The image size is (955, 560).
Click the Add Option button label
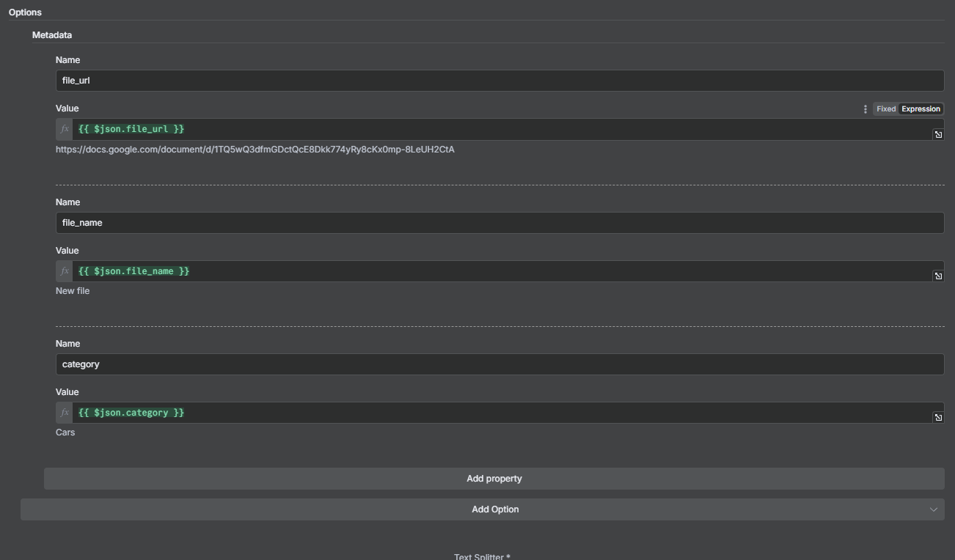point(495,509)
